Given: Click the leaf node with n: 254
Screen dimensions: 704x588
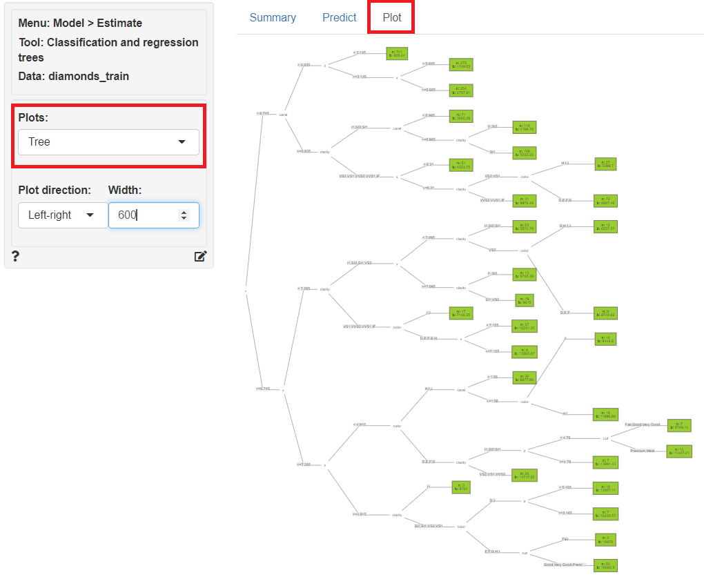Looking at the screenshot, I should pos(460,90).
